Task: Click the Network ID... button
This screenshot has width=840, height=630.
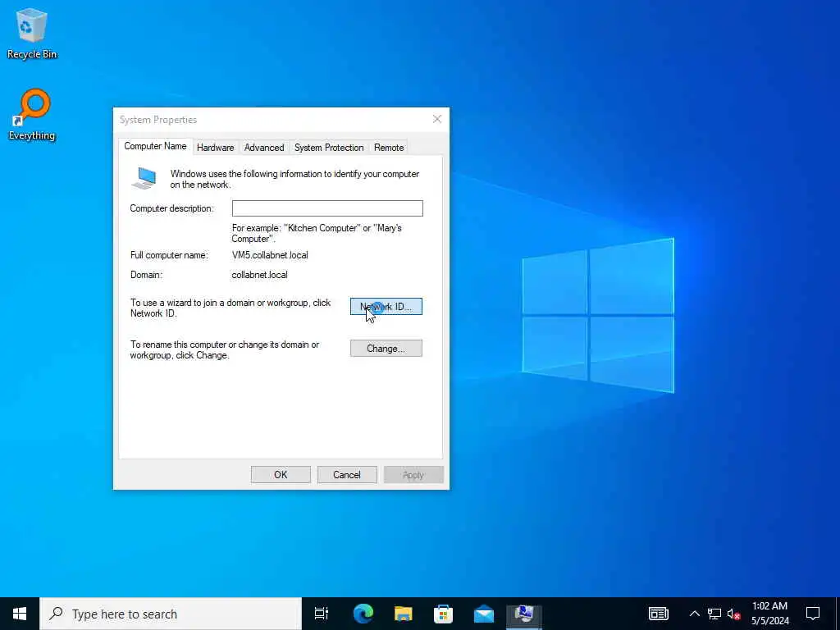Action: coord(386,307)
